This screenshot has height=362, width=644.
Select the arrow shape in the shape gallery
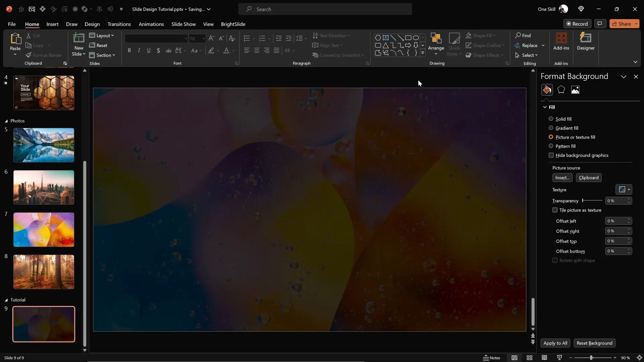408,45
